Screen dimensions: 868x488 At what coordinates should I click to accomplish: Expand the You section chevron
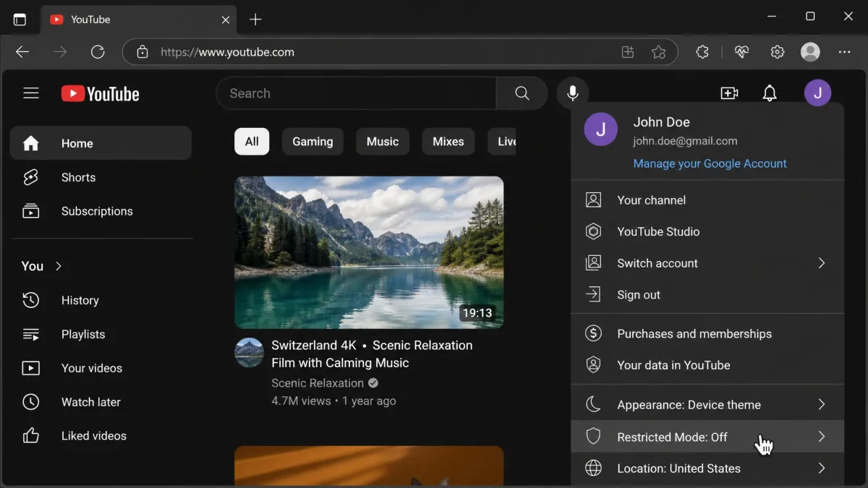point(59,266)
